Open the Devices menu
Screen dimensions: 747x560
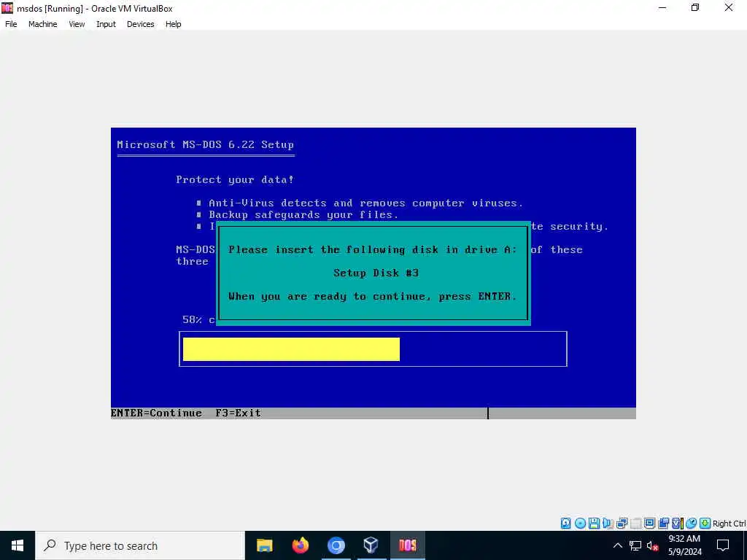141,24
